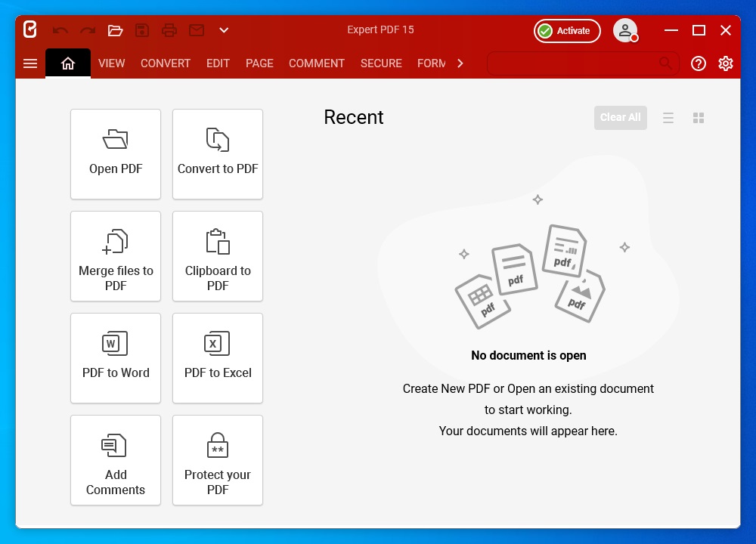Show more ribbon tabs with chevron
Screen dimensions: 756x544
click(x=460, y=63)
